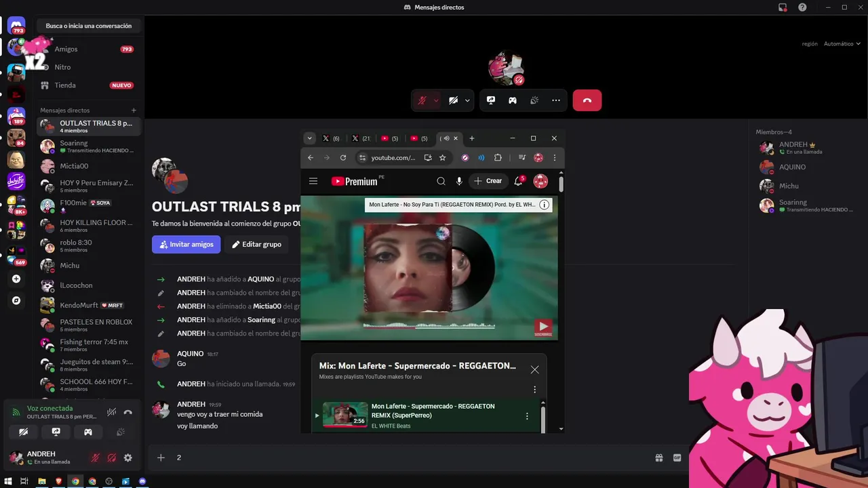Open message attachment plus button
This screenshot has height=488, width=868.
(x=161, y=458)
